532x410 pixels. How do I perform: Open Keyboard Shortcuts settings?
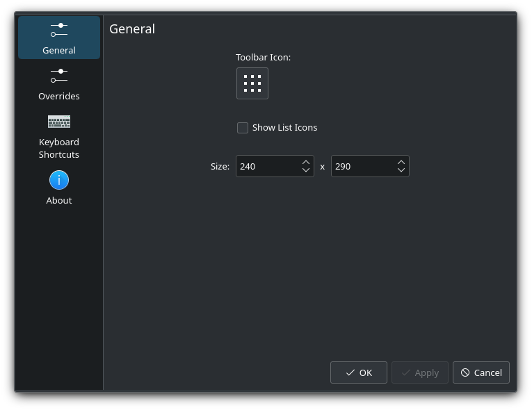coord(59,136)
